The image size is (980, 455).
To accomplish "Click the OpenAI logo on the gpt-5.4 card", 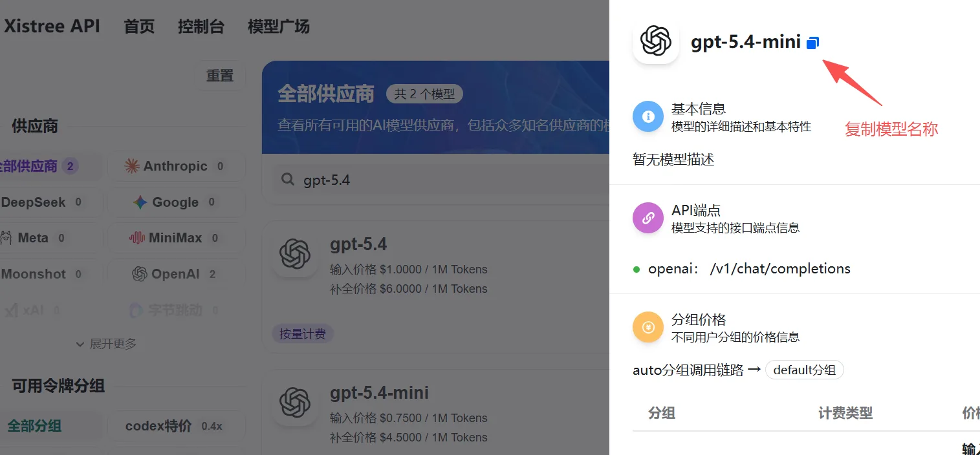I will 294,254.
